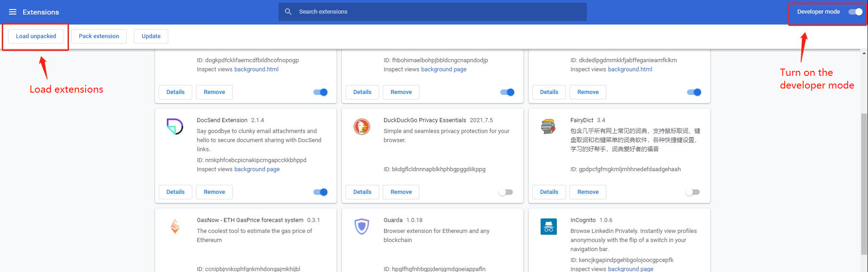Screen dimensions: 868x272
Task: Click the Guarda shield icon
Action: 362,226
